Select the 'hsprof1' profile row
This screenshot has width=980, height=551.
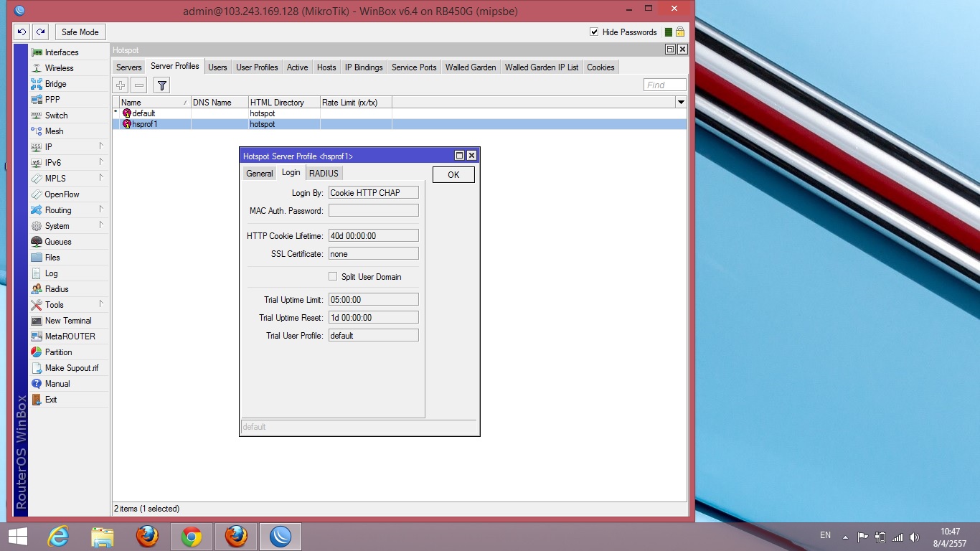[x=400, y=124]
